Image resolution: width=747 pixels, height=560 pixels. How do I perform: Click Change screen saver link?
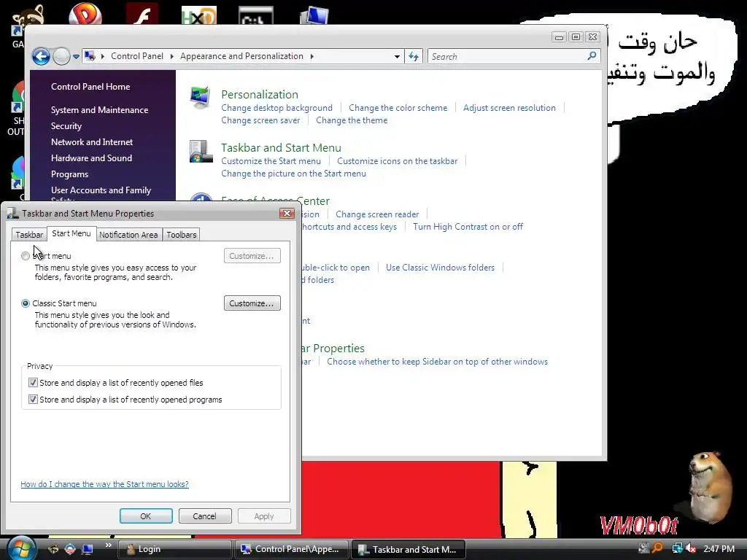[260, 120]
